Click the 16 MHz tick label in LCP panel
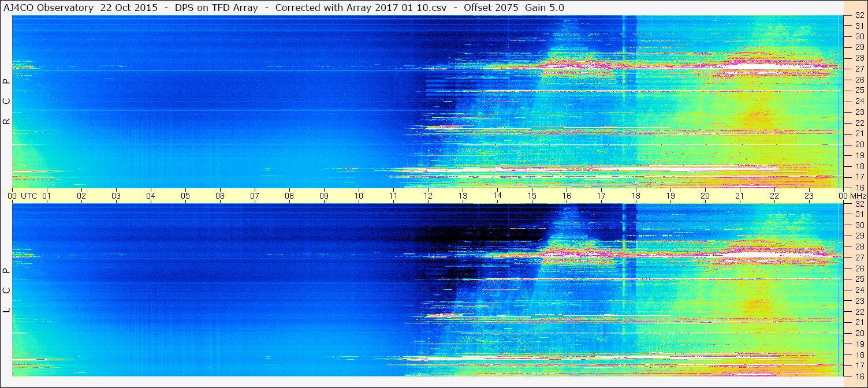The height and width of the screenshot is (388, 868). click(x=859, y=376)
